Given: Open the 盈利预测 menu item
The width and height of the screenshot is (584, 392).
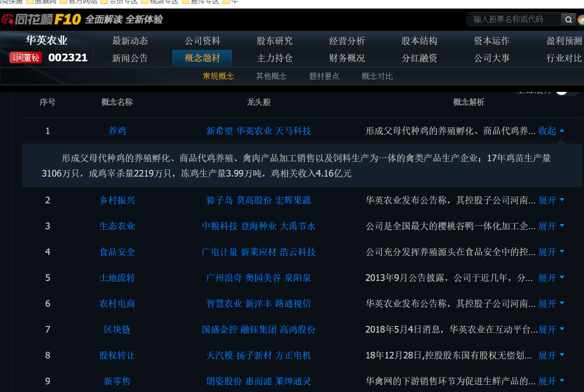Looking at the screenshot, I should pyautogui.click(x=564, y=41).
